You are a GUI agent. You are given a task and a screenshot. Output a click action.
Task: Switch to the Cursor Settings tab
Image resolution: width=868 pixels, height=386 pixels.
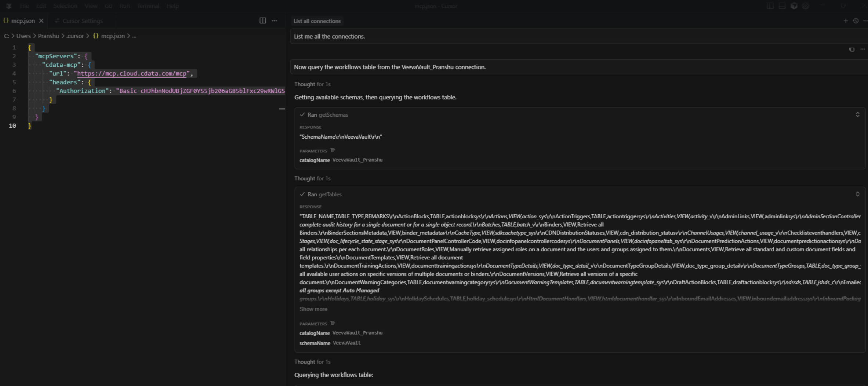coord(81,21)
